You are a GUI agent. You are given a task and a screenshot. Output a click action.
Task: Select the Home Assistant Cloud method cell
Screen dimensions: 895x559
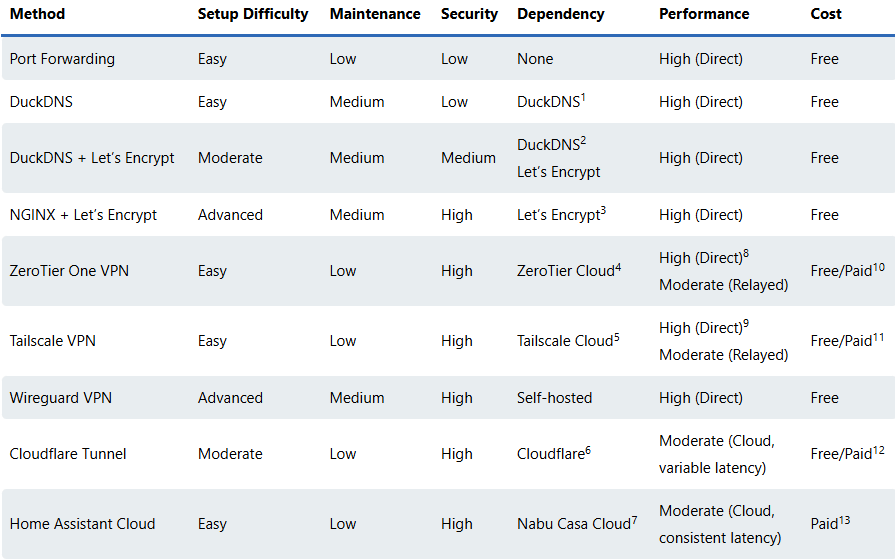82,524
